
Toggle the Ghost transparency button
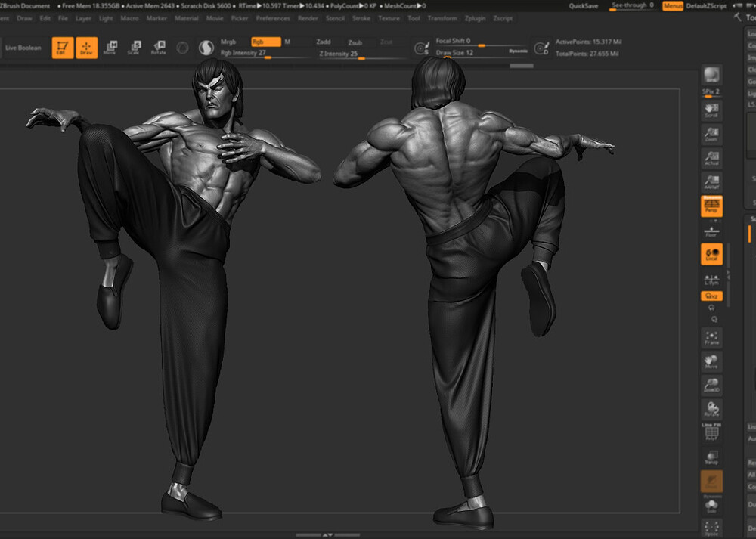711,481
